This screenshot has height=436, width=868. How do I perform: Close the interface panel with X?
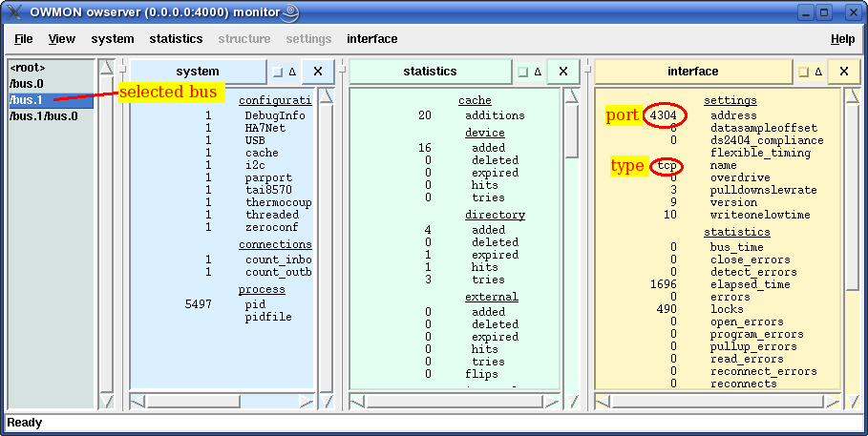point(843,72)
